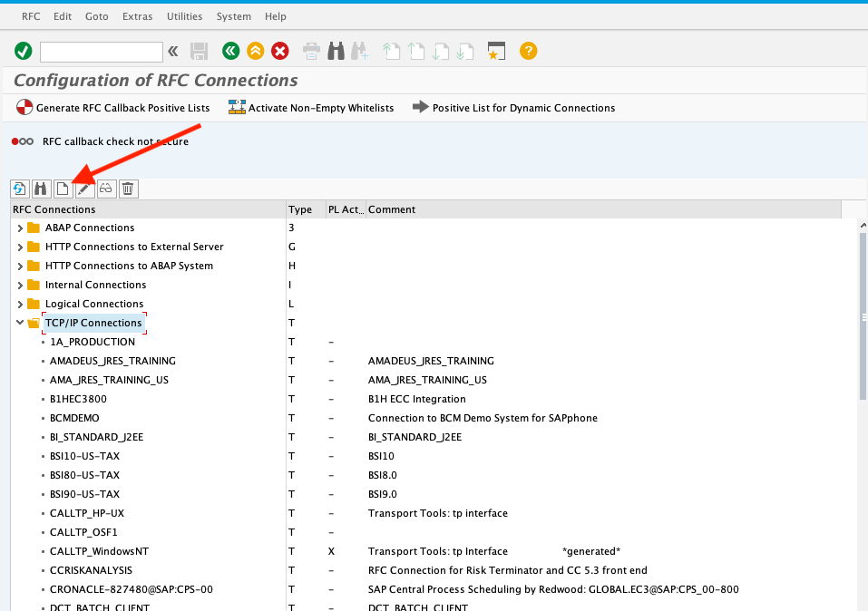
Task: Click the pencil Change connection icon
Action: coord(84,189)
